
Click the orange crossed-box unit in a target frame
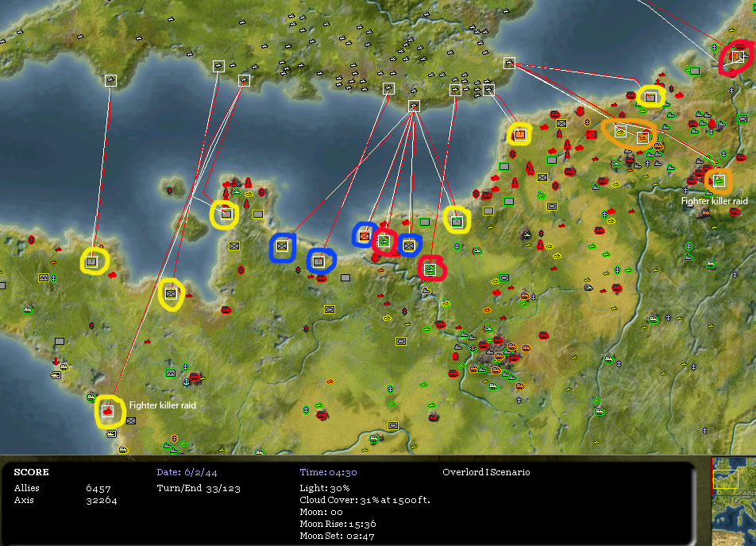[364, 236]
